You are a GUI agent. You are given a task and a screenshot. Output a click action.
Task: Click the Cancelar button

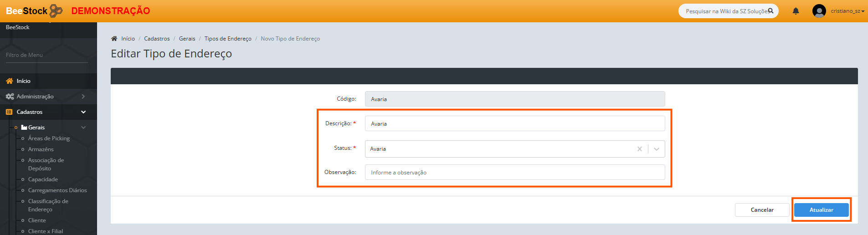click(x=762, y=210)
